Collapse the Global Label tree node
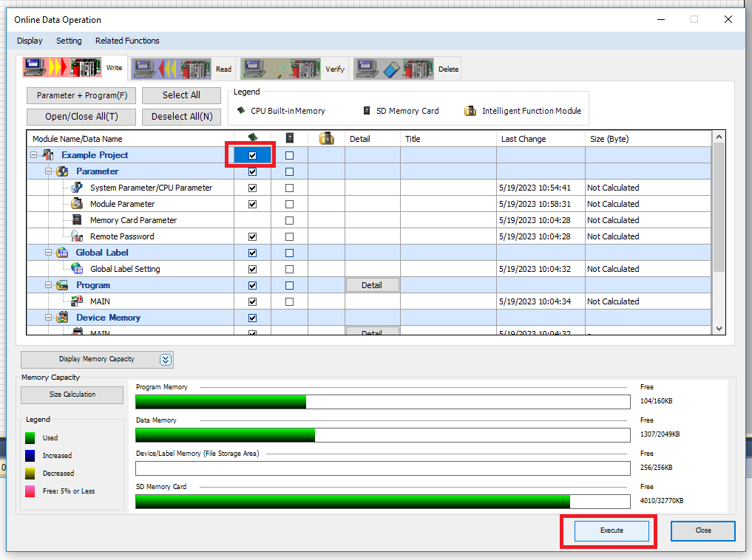This screenshot has width=752, height=560. coord(48,253)
